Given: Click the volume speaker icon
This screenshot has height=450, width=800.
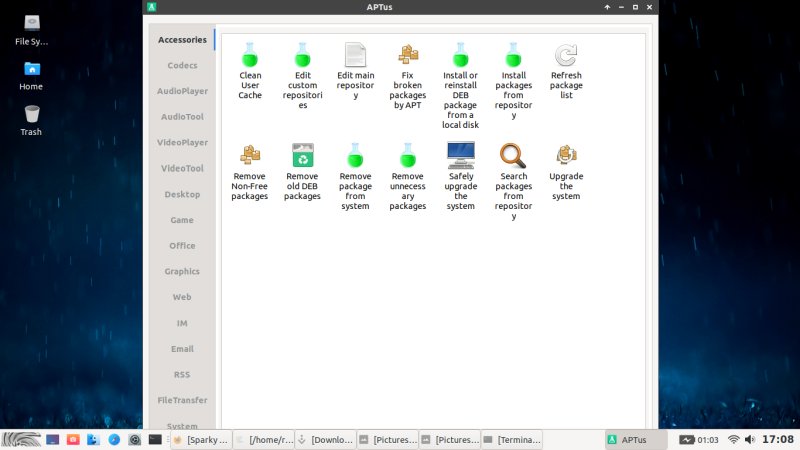Looking at the screenshot, I should [749, 439].
